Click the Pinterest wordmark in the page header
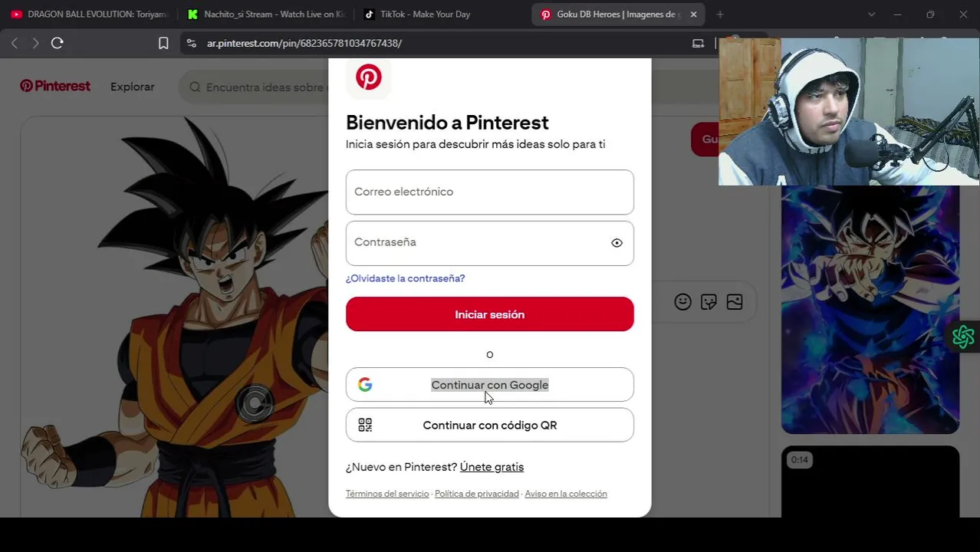This screenshot has height=552, width=980. click(x=55, y=87)
